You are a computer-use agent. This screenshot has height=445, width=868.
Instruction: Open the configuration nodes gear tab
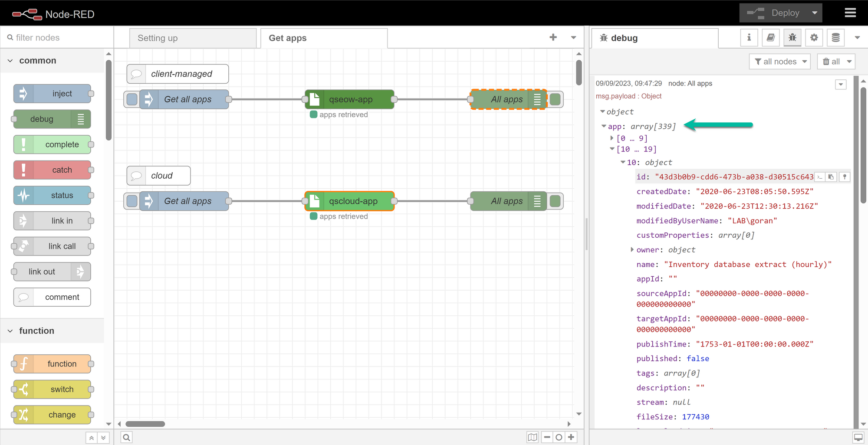pyautogui.click(x=814, y=38)
